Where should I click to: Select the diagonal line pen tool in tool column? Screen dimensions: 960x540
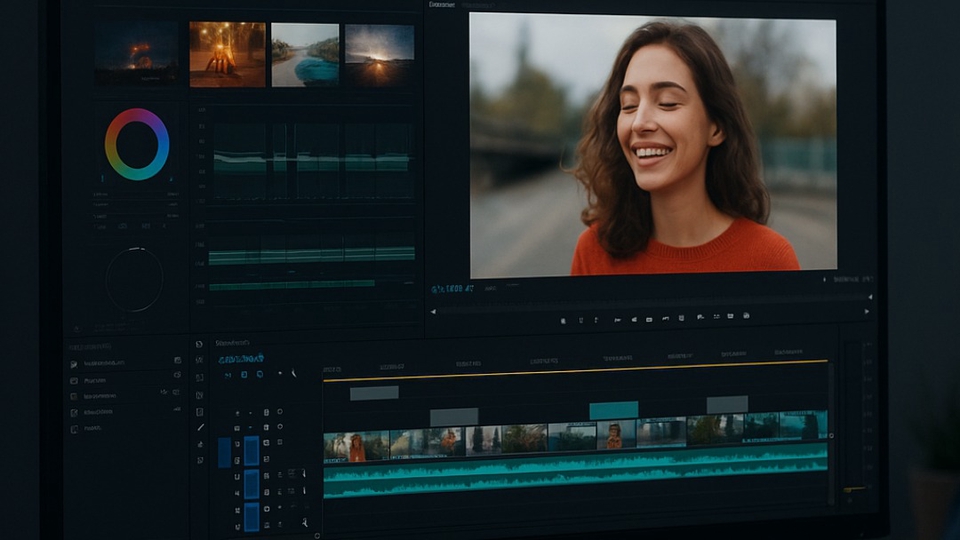(200, 427)
